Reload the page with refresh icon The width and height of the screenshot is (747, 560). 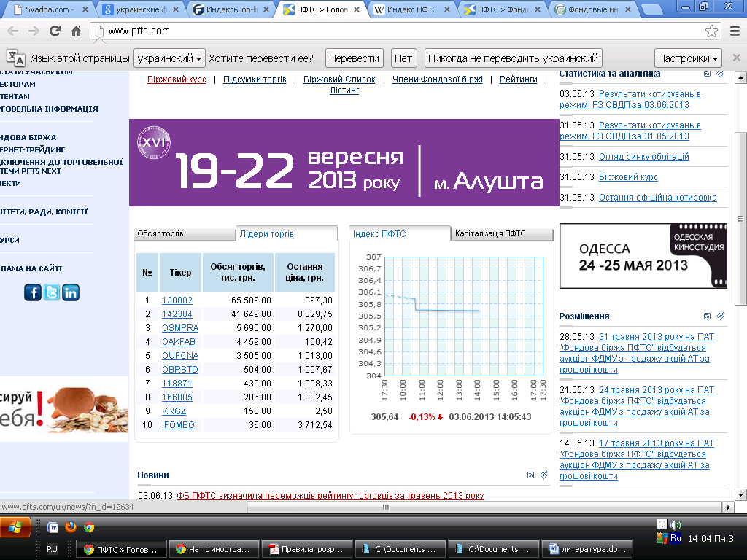(55, 31)
